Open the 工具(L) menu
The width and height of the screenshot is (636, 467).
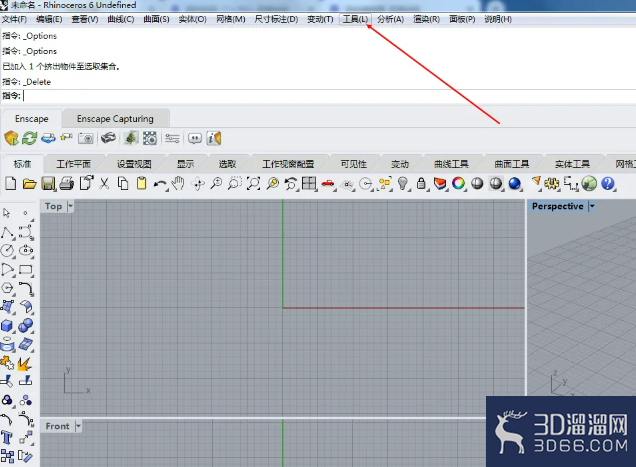tap(355, 19)
